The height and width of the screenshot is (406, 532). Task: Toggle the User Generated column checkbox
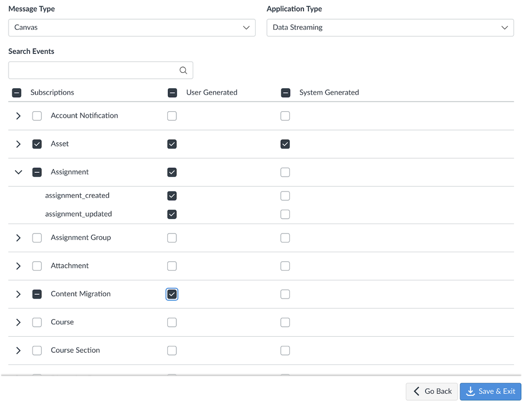tap(173, 92)
